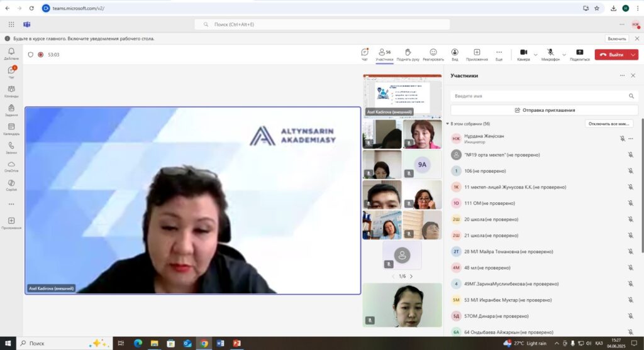Click 'Включить' to enable desktop notifications
Viewport: 644px width, 350px height.
click(x=617, y=38)
